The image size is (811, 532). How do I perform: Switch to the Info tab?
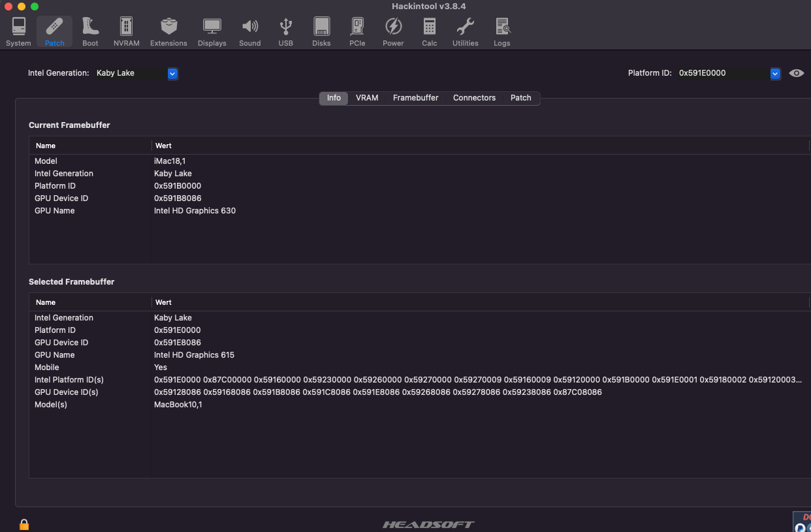[334, 98]
